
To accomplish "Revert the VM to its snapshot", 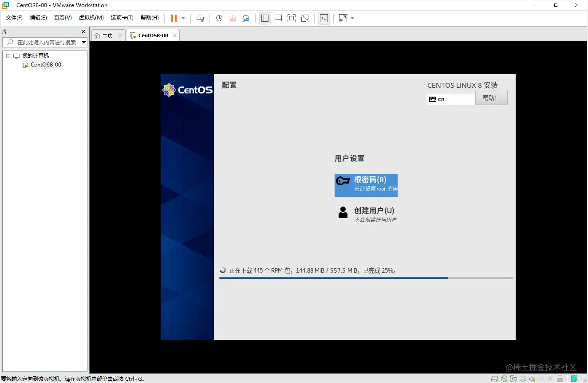I will [232, 18].
